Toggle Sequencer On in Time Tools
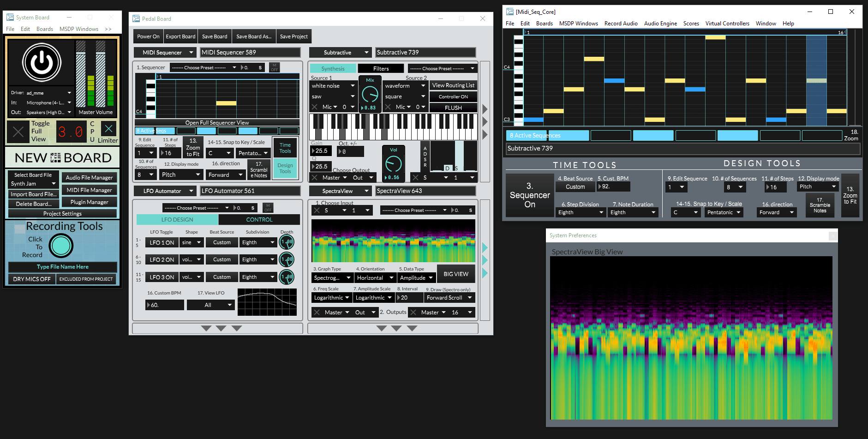 click(x=529, y=195)
